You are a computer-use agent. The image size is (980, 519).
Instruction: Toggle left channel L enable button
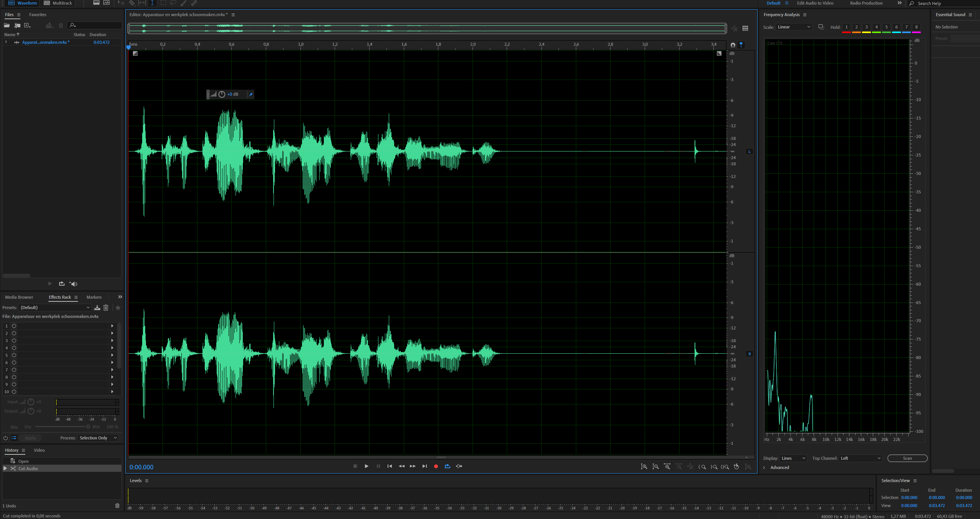[x=749, y=151]
